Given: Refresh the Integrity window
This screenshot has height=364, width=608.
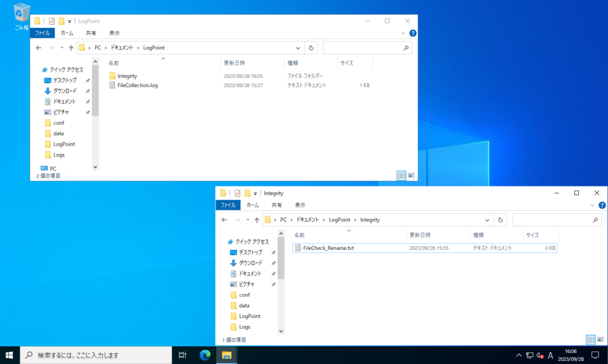Looking at the screenshot, I should pos(500,220).
